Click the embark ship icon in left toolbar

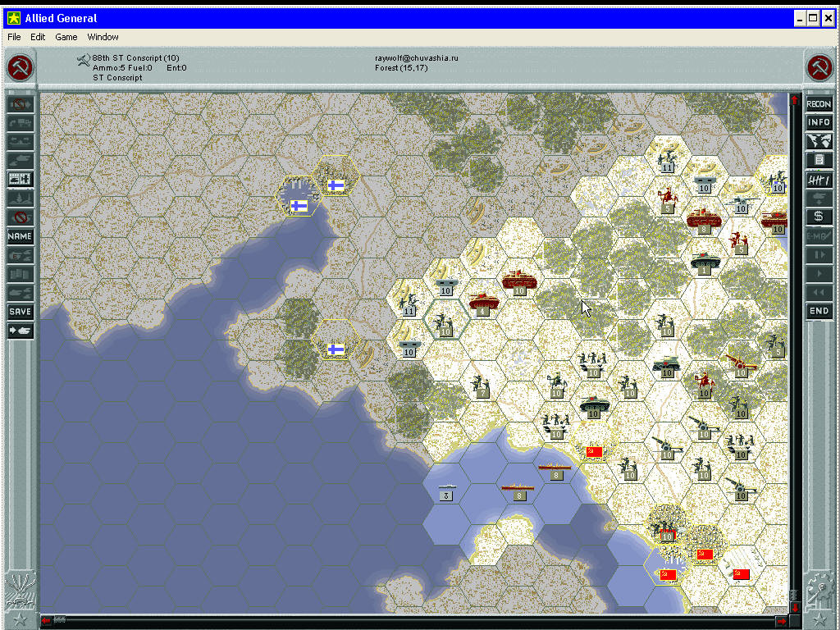click(21, 142)
